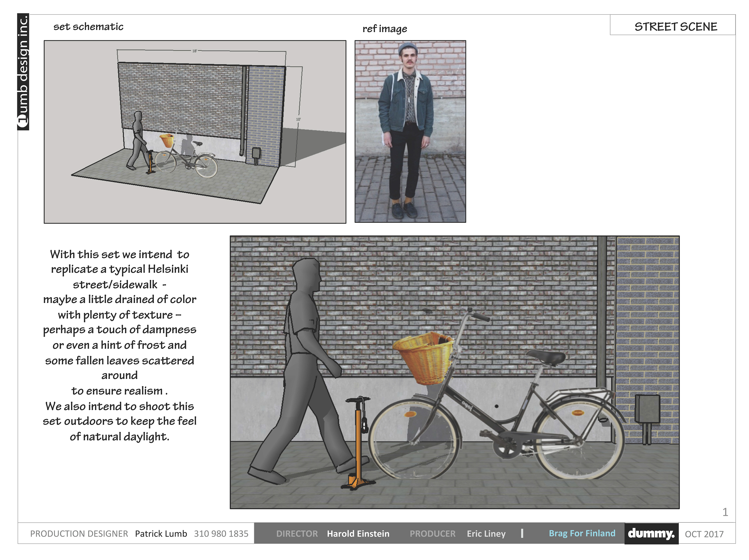Click the Patrick Lumb name in the footer

coord(161,534)
